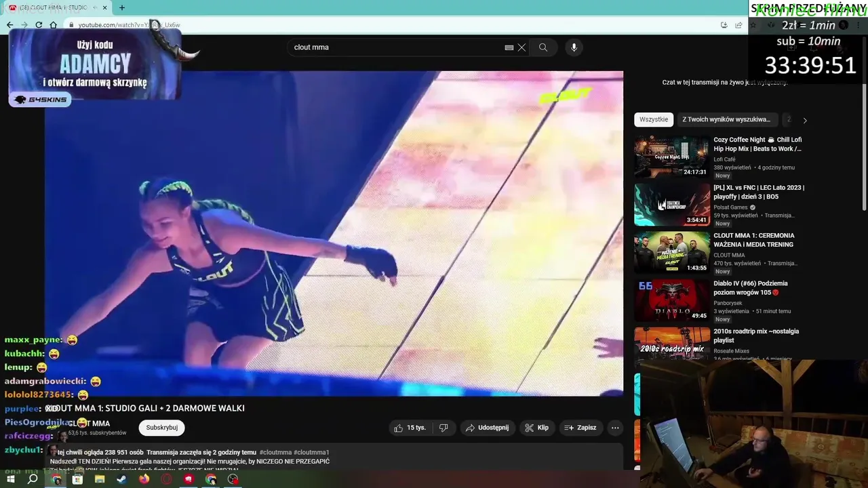The height and width of the screenshot is (488, 868).
Task: Save the video with Zapisz
Action: coord(580,428)
